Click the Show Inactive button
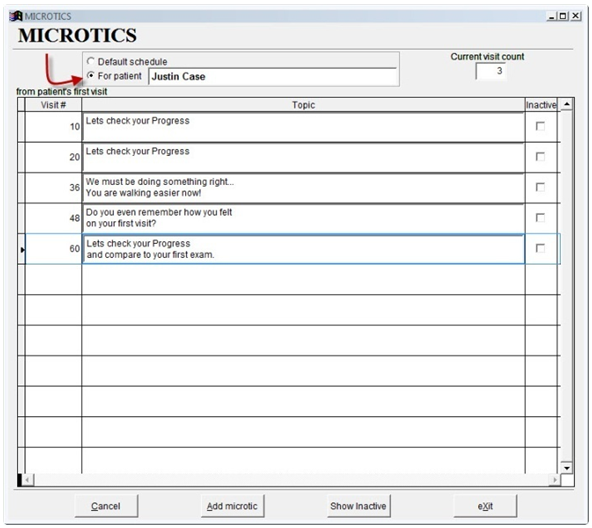592x528 pixels. tap(358, 506)
